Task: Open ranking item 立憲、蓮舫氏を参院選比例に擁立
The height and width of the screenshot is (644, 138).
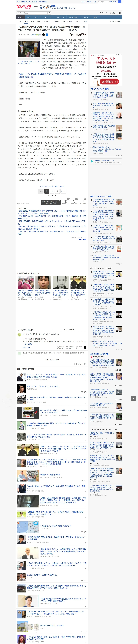Action: click(104, 106)
